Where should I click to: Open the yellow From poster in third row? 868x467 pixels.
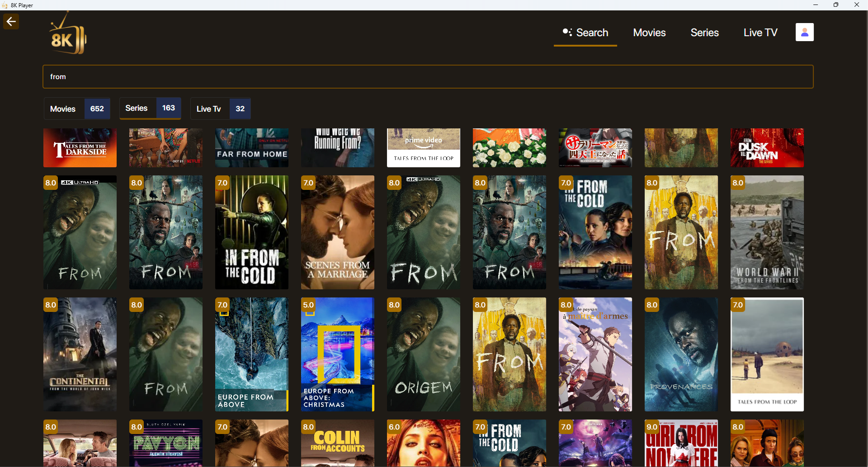(509, 354)
